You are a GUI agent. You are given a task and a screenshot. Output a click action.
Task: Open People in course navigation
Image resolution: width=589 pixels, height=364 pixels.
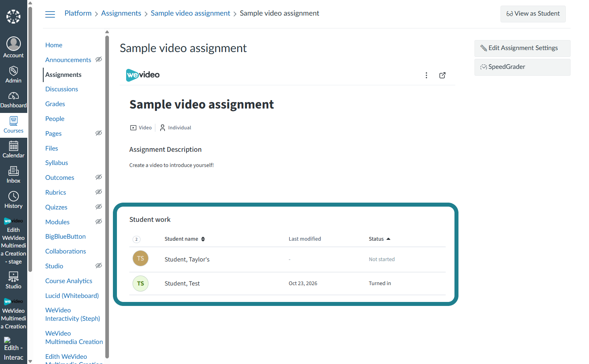point(55,119)
